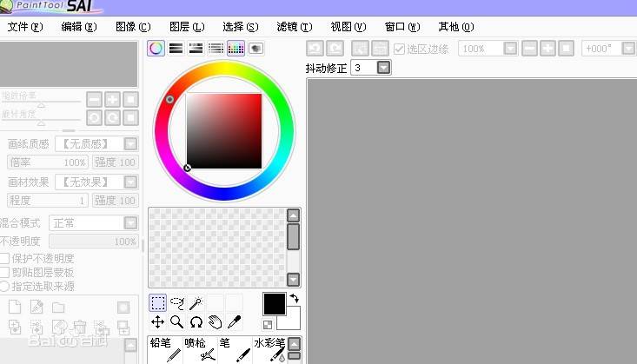637x364 pixels.
Task: Enable 保护不透明度 checkbox
Action: [x=5, y=258]
